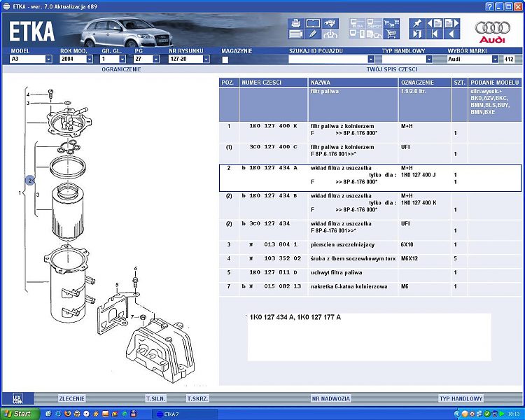
Task: Click the Windows Start button
Action: [19, 414]
